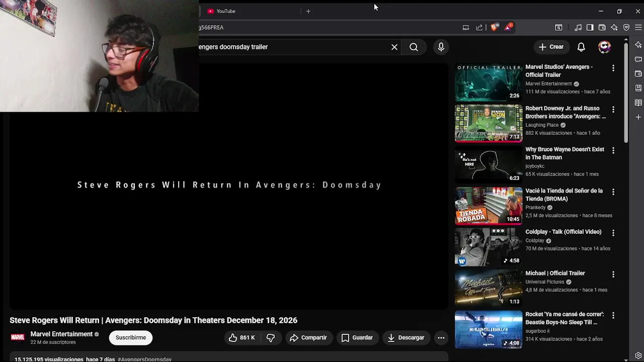Add a sidebar item with the plus icon

tap(638, 117)
